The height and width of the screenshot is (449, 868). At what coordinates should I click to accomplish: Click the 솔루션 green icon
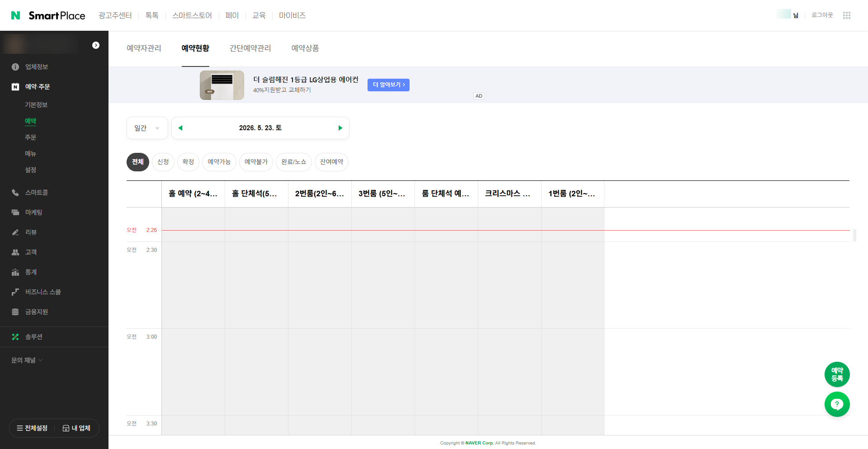(x=15, y=337)
